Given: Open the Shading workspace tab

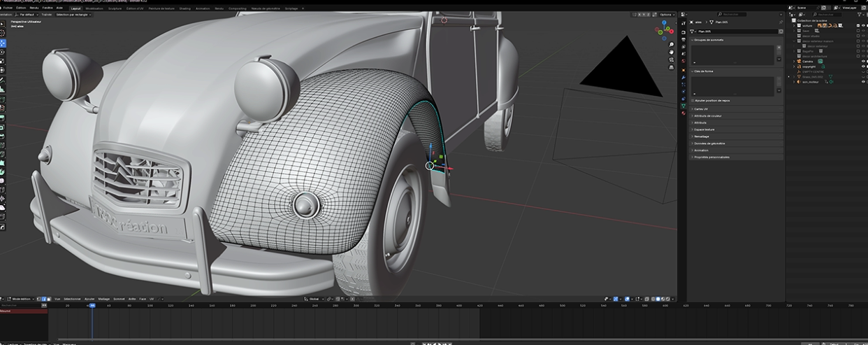Looking at the screenshot, I should (x=185, y=8).
